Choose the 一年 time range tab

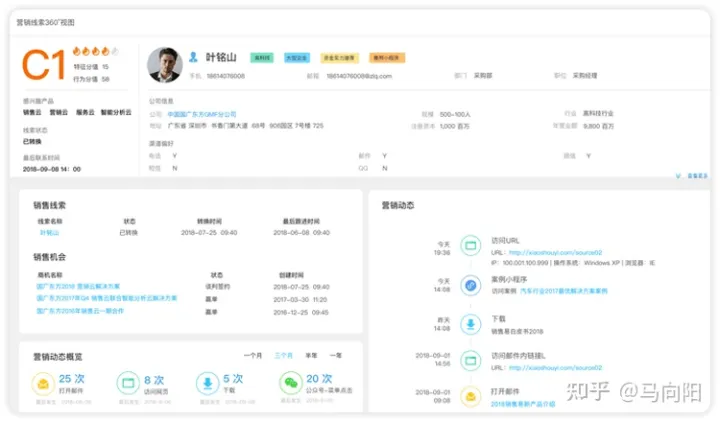coord(336,355)
